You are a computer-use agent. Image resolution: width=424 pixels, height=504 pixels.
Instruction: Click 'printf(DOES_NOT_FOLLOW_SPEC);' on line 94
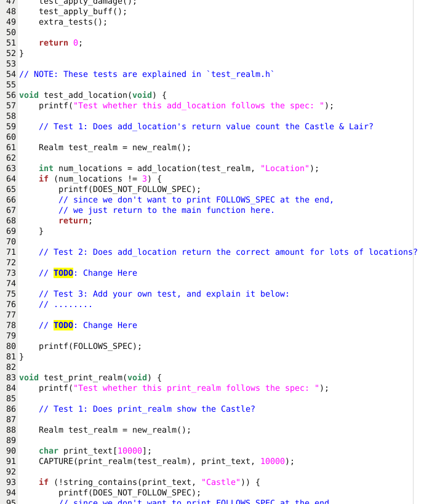(x=130, y=493)
